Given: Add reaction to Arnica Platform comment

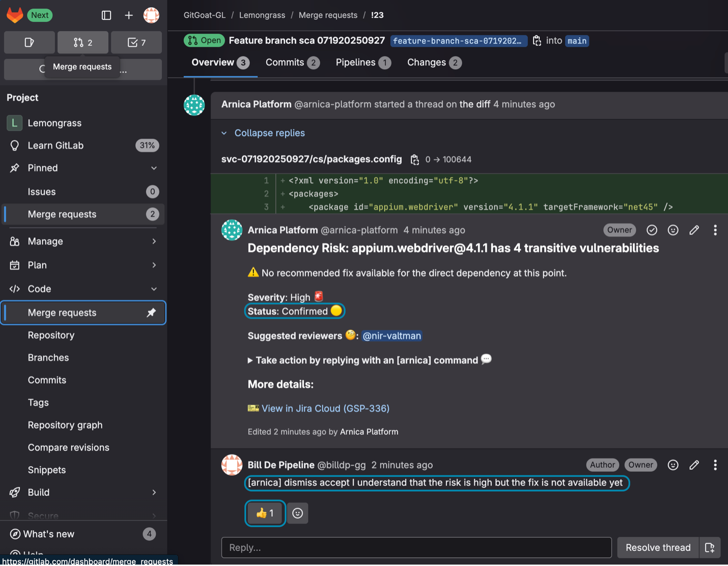Looking at the screenshot, I should point(673,230).
